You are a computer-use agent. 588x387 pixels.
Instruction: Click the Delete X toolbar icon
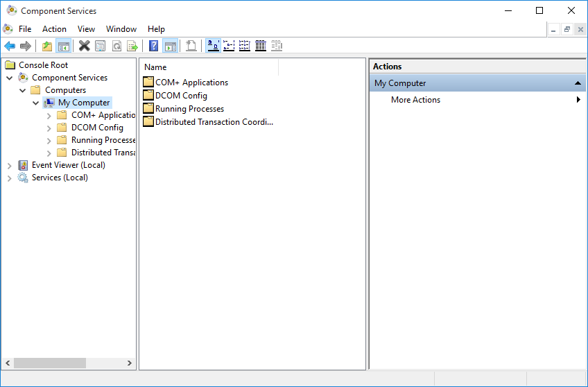(x=84, y=46)
